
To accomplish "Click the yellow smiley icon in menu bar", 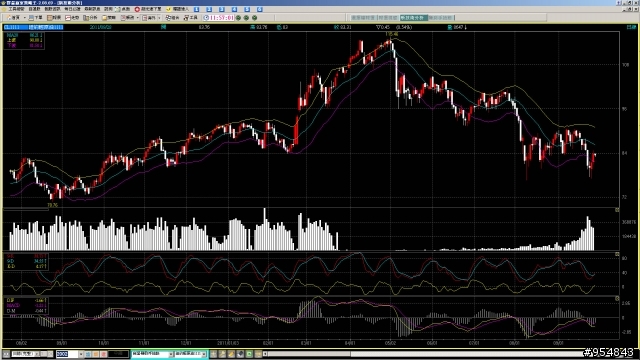I will click(x=168, y=9).
